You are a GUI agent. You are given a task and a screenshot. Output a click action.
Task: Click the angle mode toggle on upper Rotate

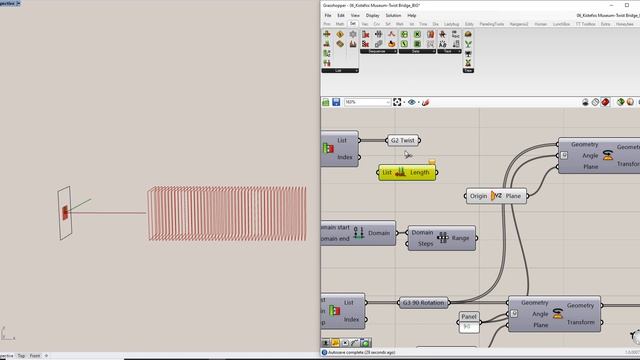[564, 156]
